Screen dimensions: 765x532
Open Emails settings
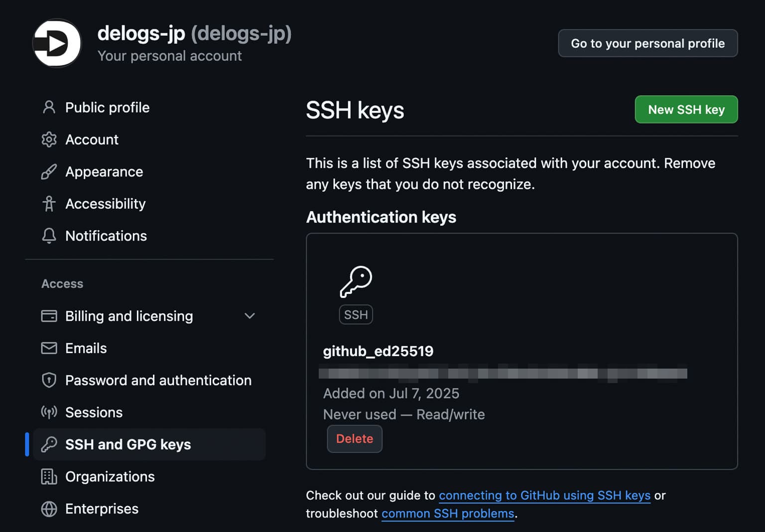(x=149, y=348)
